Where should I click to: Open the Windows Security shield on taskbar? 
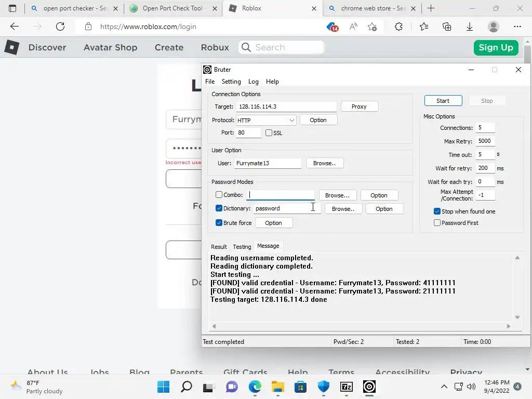pos(323,387)
